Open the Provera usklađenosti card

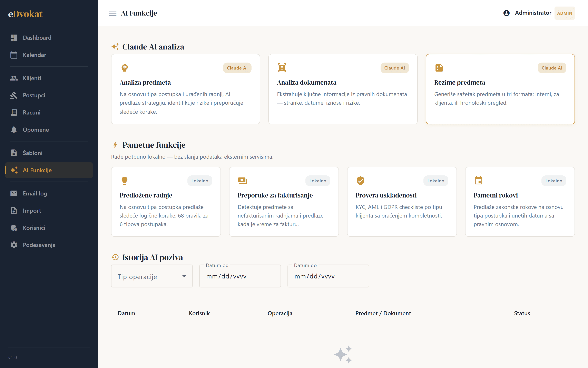[x=402, y=202]
